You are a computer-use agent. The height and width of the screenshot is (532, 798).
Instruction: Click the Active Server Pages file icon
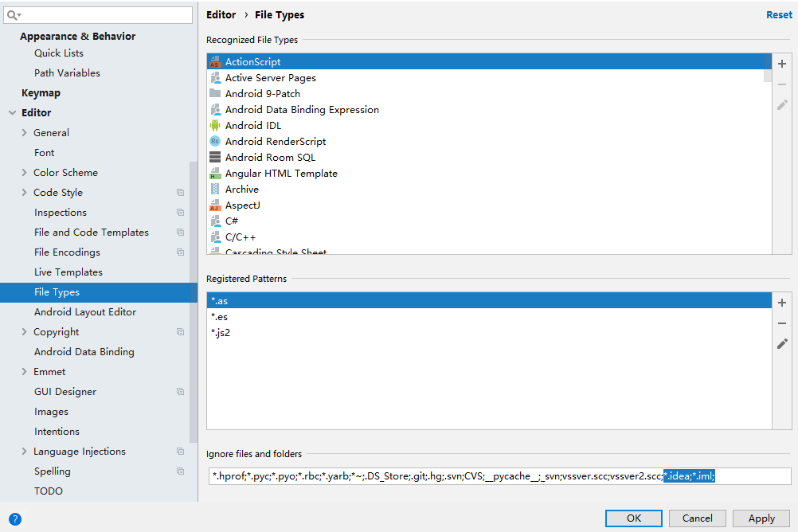point(215,78)
